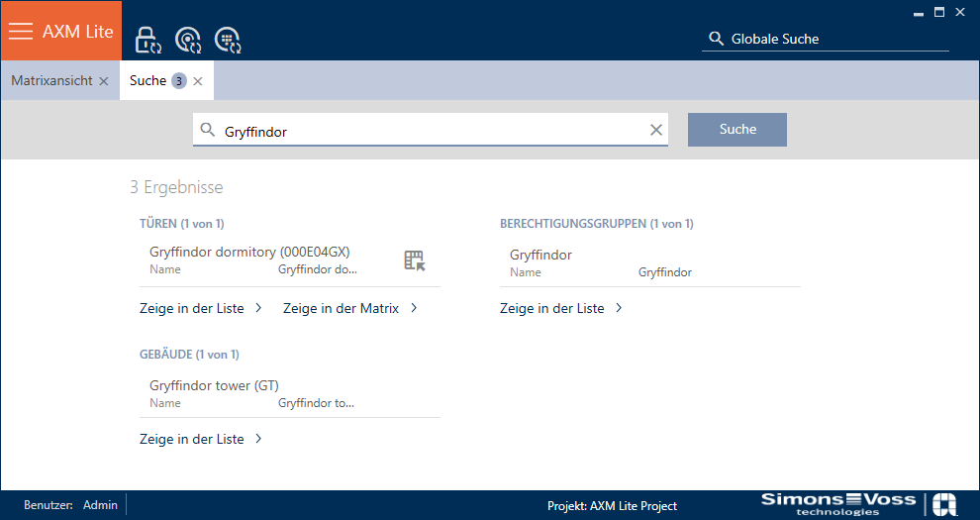Viewport: 980px width, 520px height.
Task: Show Gebäude result in the list
Action: click(201, 439)
